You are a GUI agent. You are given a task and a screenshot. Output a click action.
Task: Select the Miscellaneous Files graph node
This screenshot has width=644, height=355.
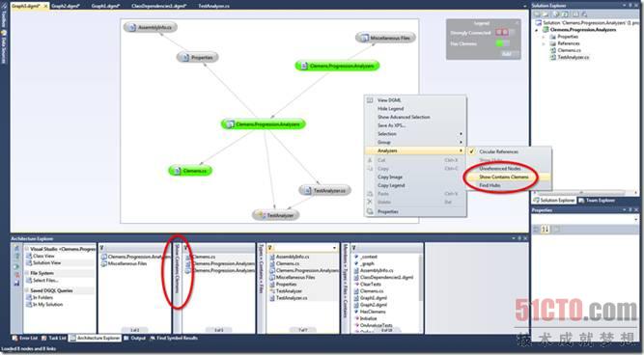385,38
